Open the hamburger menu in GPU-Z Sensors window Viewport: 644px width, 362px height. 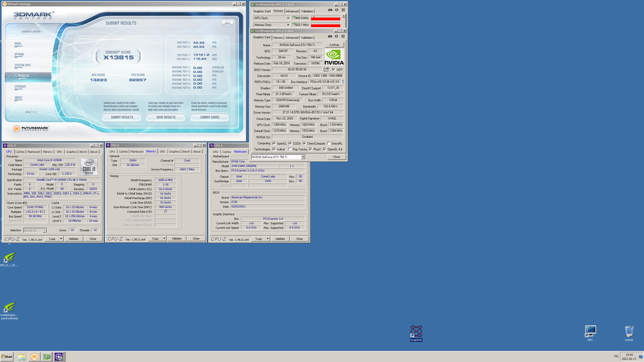(343, 10)
